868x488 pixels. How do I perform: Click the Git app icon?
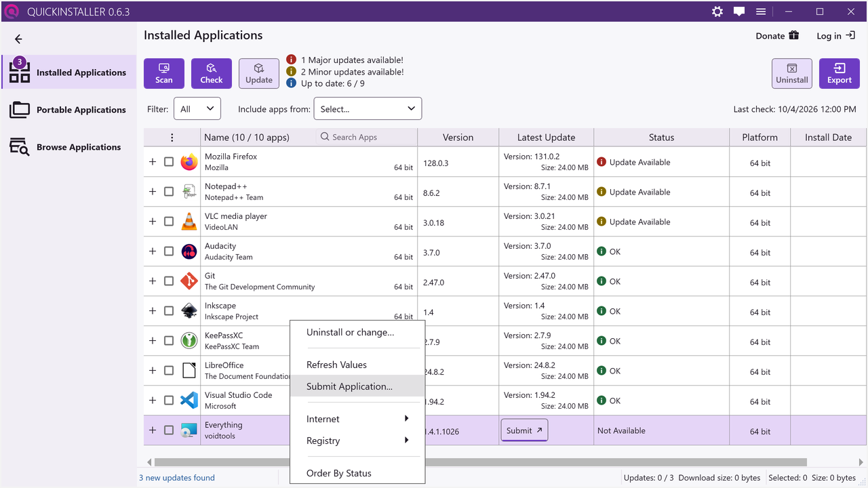click(x=189, y=281)
